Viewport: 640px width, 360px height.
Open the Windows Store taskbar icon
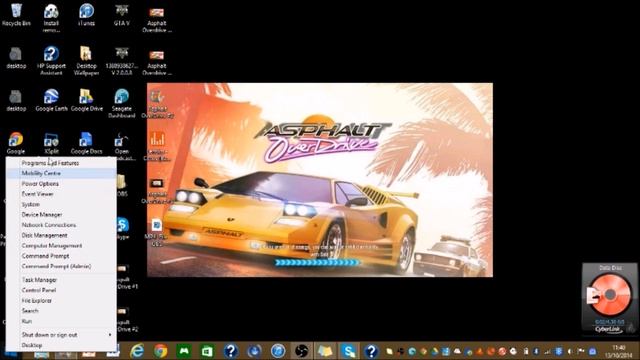pyautogui.click(x=207, y=351)
